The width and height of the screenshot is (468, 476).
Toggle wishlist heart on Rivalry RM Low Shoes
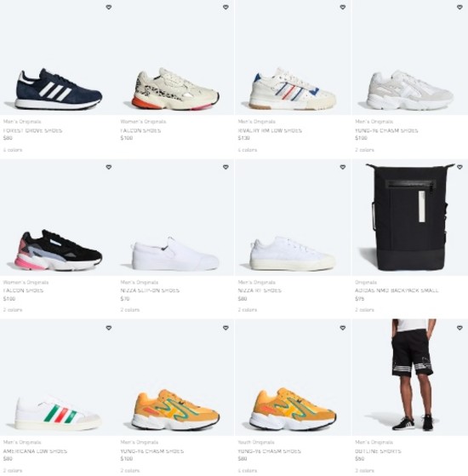pyautogui.click(x=343, y=7)
